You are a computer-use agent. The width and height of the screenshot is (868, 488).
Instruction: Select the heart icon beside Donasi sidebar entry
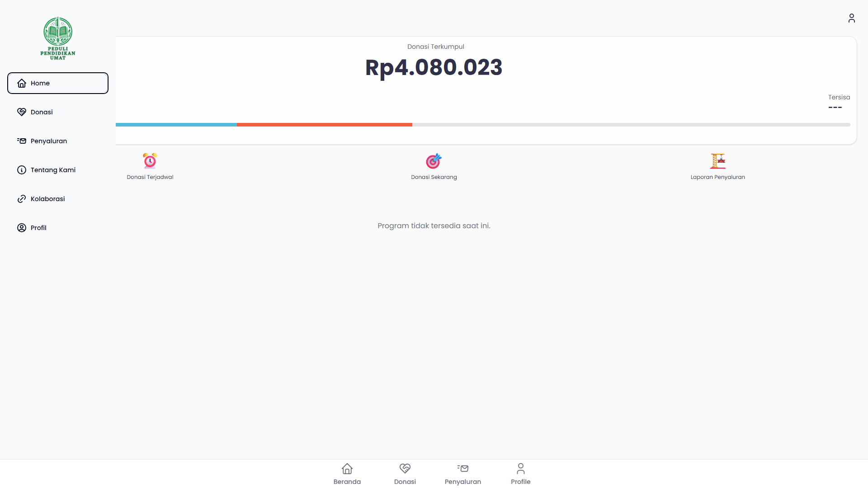(x=22, y=112)
